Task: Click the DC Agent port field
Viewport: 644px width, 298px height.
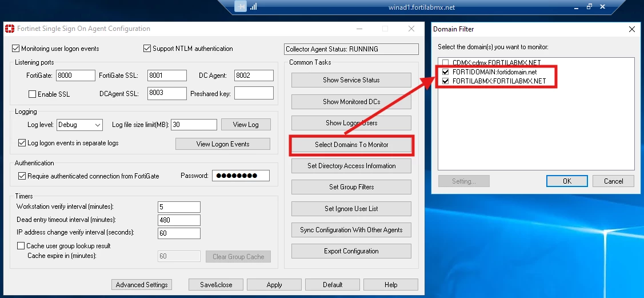Action: pos(254,76)
